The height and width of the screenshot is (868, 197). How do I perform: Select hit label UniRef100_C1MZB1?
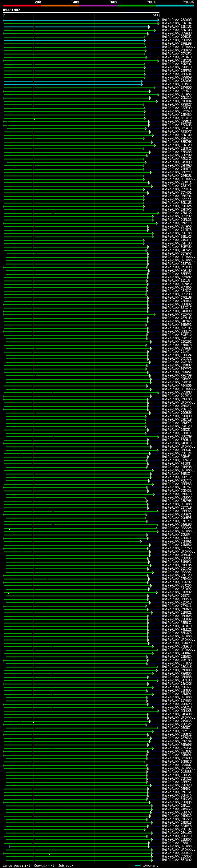click(x=177, y=60)
